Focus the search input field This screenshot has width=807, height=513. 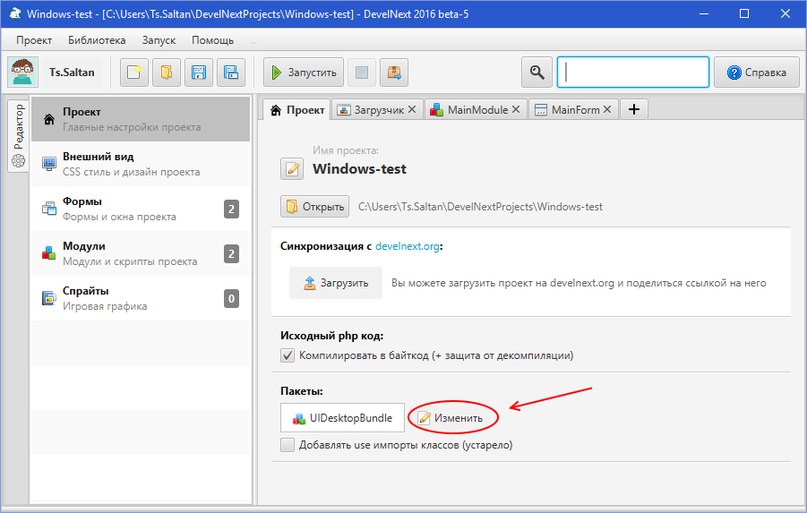tap(633, 73)
